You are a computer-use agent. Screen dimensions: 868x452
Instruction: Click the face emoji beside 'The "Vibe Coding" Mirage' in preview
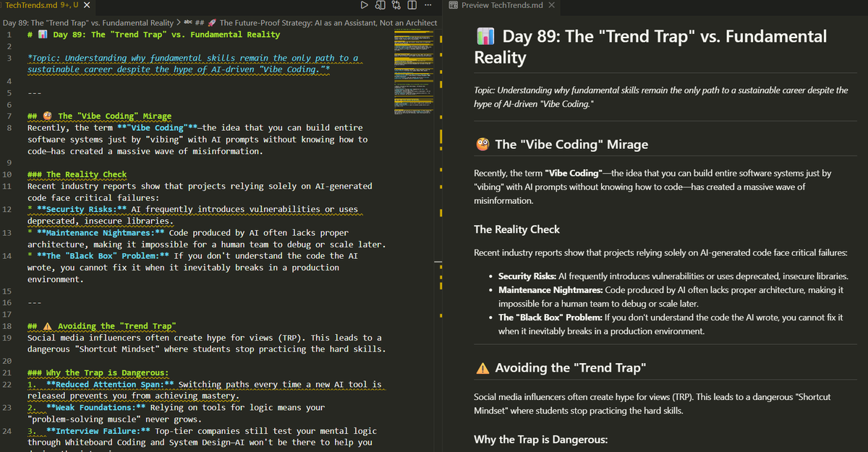[x=482, y=145]
